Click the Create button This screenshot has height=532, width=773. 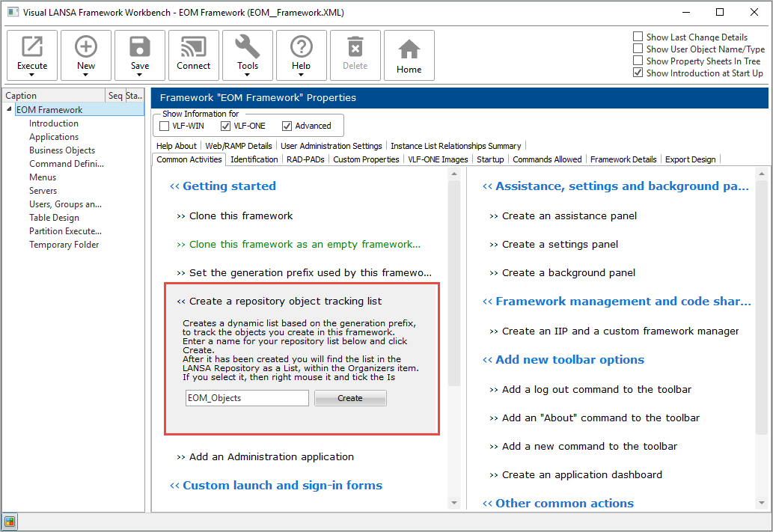[350, 398]
